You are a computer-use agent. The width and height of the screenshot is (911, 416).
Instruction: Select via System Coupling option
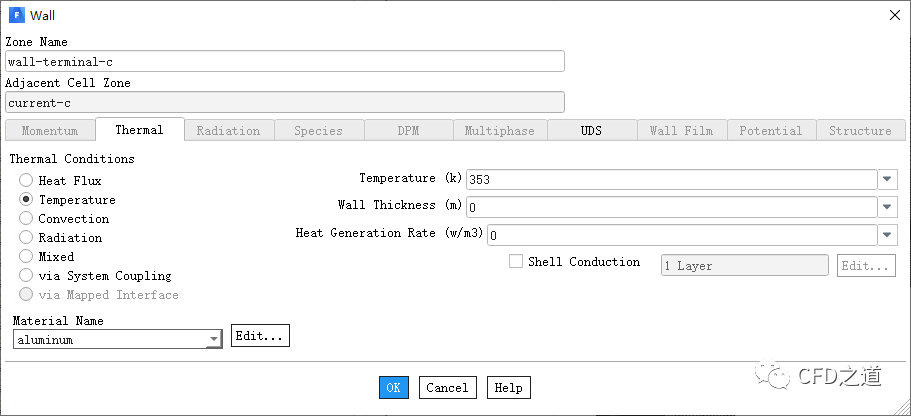pos(26,276)
